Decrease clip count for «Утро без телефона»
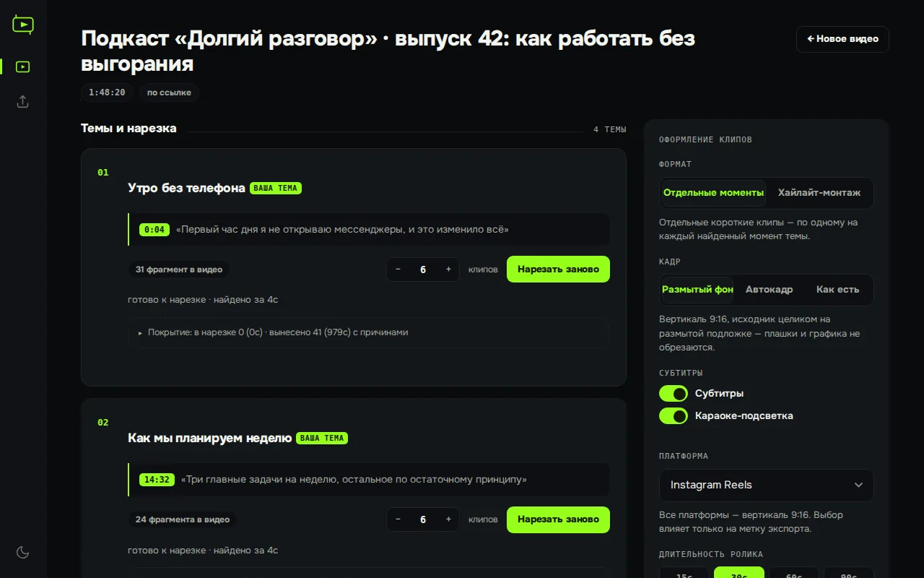 398,269
